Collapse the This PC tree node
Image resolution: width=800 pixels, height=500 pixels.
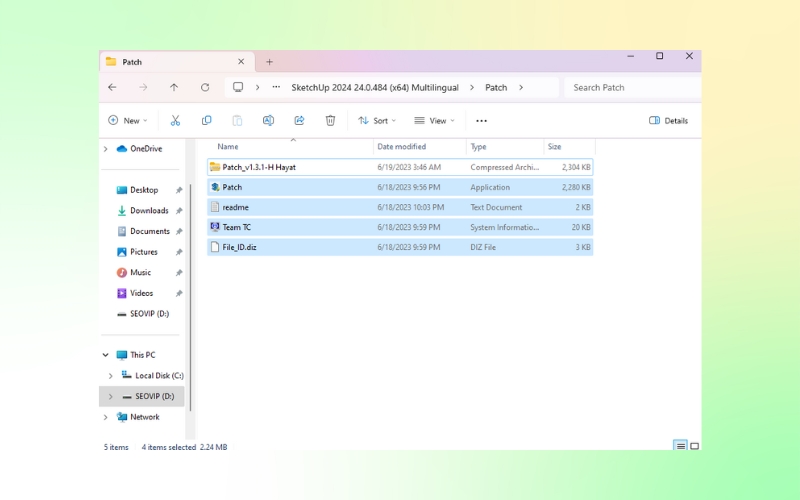tap(106, 355)
